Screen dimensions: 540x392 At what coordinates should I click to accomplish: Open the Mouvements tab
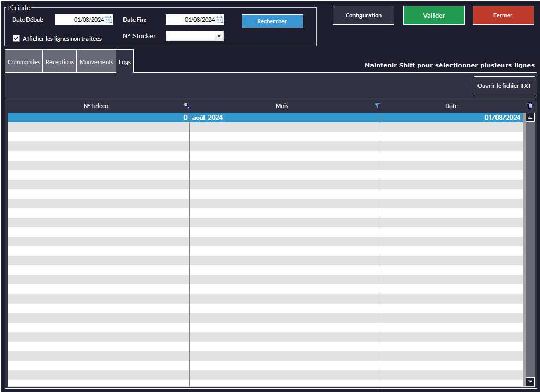click(96, 62)
